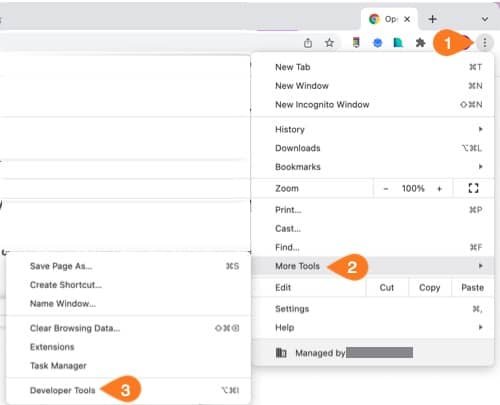
Task: Open the Chrome three-dot menu button
Action: [484, 43]
